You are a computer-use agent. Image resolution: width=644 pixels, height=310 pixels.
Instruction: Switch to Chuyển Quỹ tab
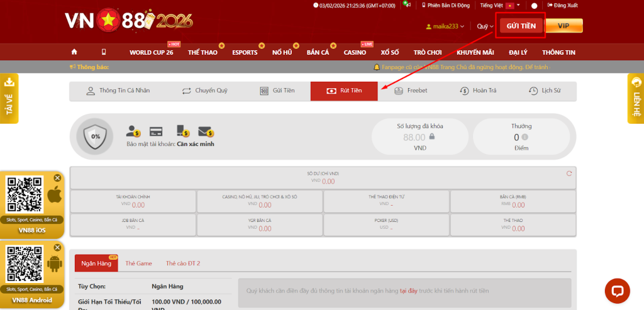pos(205,91)
